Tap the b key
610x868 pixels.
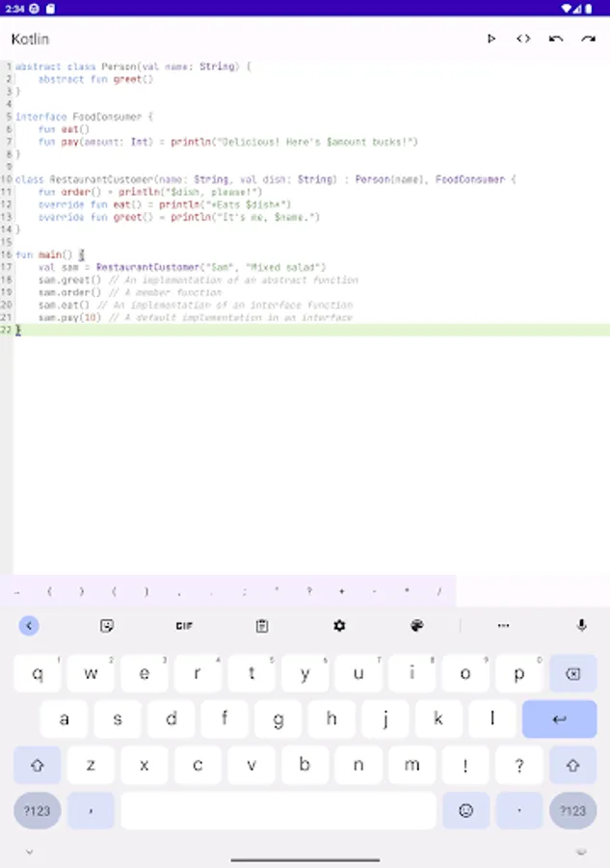(305, 765)
